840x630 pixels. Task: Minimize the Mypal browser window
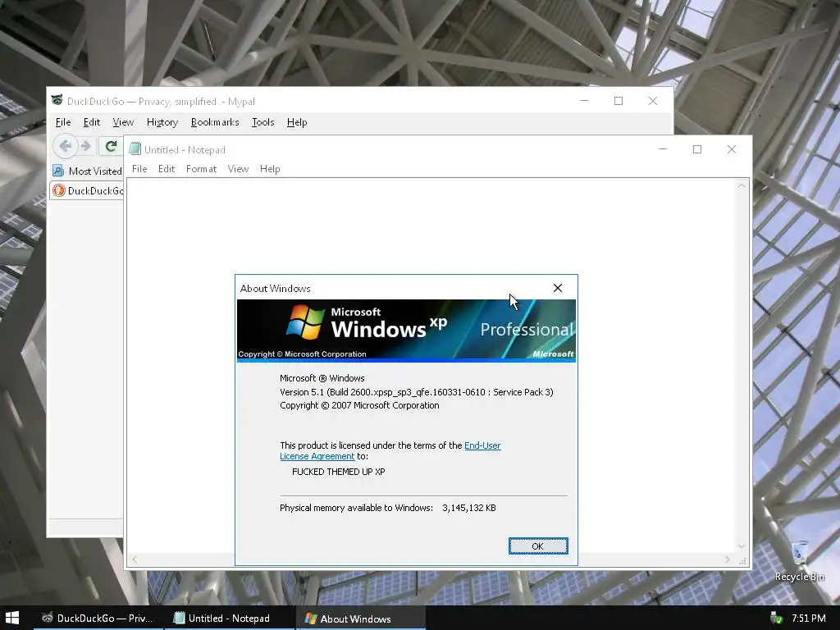point(584,101)
